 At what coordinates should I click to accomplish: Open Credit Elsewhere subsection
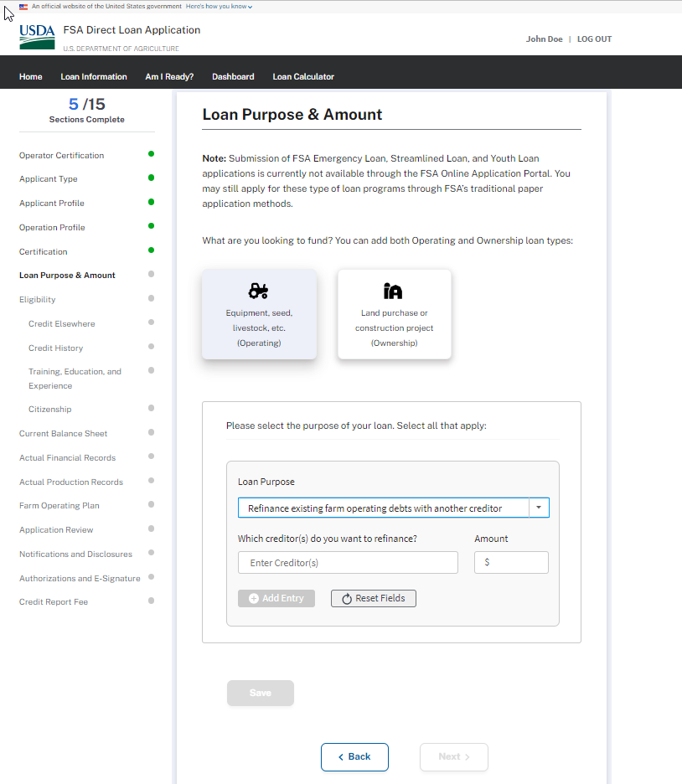pyautogui.click(x=61, y=324)
